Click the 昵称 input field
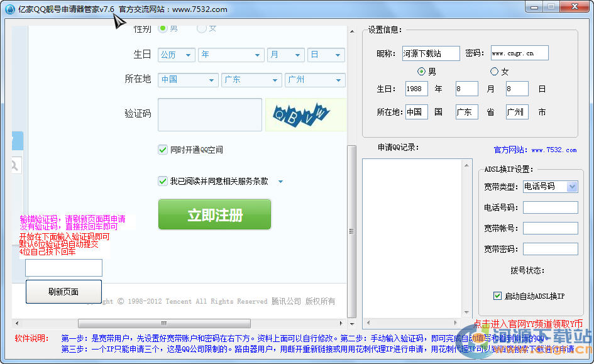The height and width of the screenshot is (364, 594). click(431, 53)
